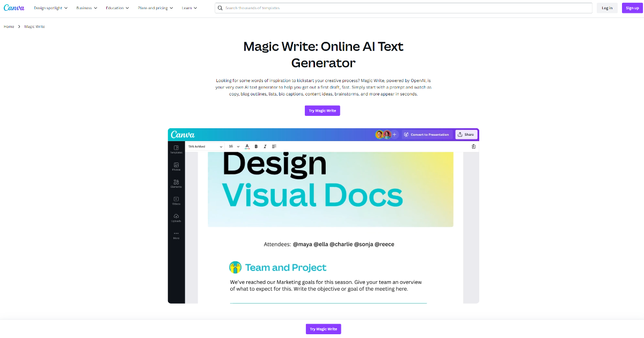Click the Videos sidebar icon
The image size is (644, 338).
(176, 199)
